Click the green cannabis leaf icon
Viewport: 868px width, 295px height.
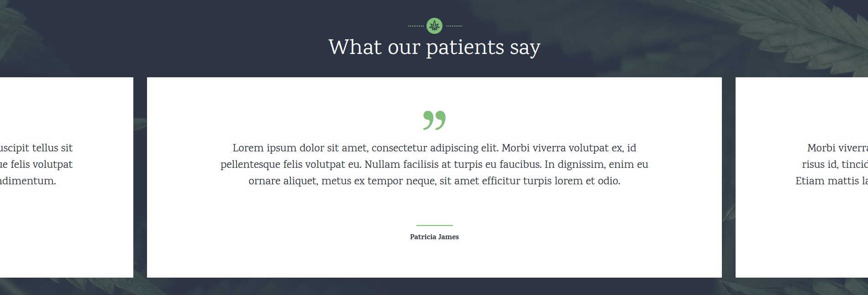tap(434, 26)
